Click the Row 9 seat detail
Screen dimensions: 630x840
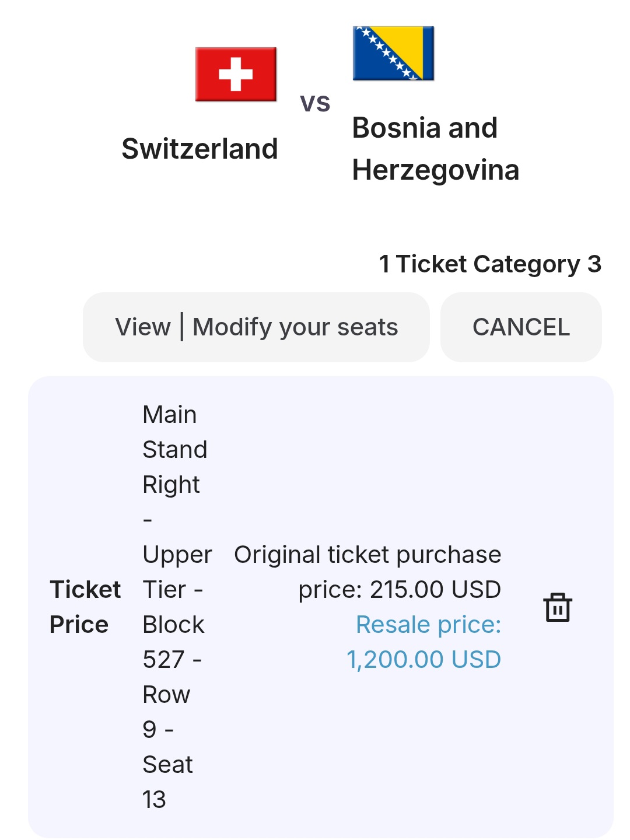coord(166,712)
